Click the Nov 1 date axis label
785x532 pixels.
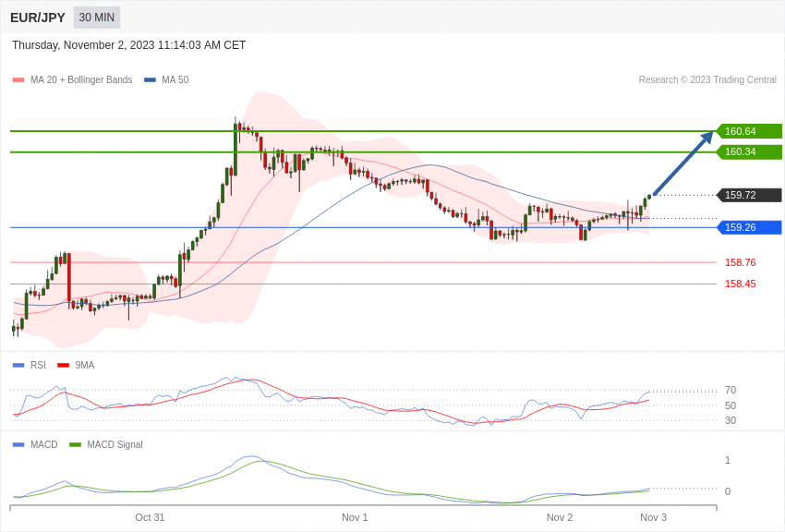point(355,517)
